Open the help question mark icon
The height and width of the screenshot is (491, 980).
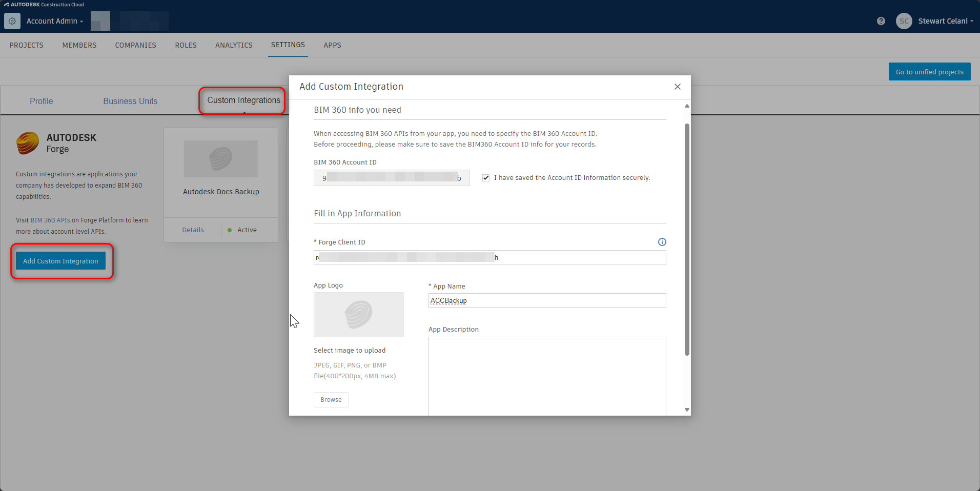click(881, 21)
